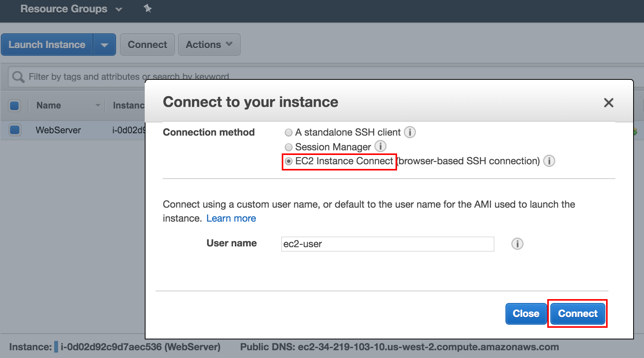Open the Learn more link
This screenshot has height=358, width=644.
coord(231,219)
